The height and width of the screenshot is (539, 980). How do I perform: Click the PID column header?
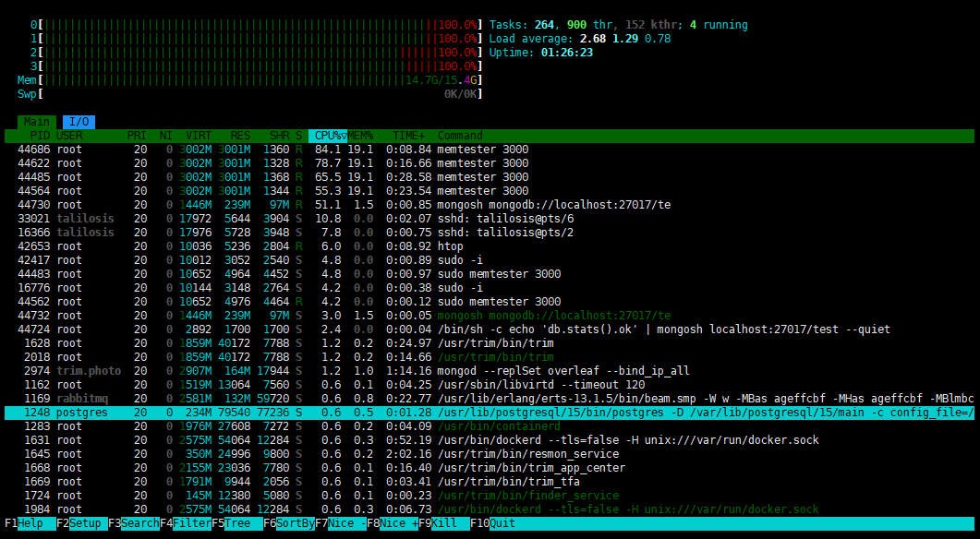[x=40, y=136]
